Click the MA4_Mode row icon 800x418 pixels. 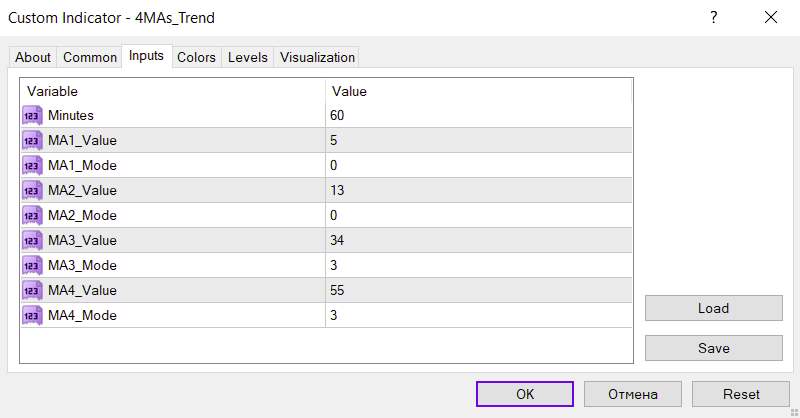(x=31, y=315)
